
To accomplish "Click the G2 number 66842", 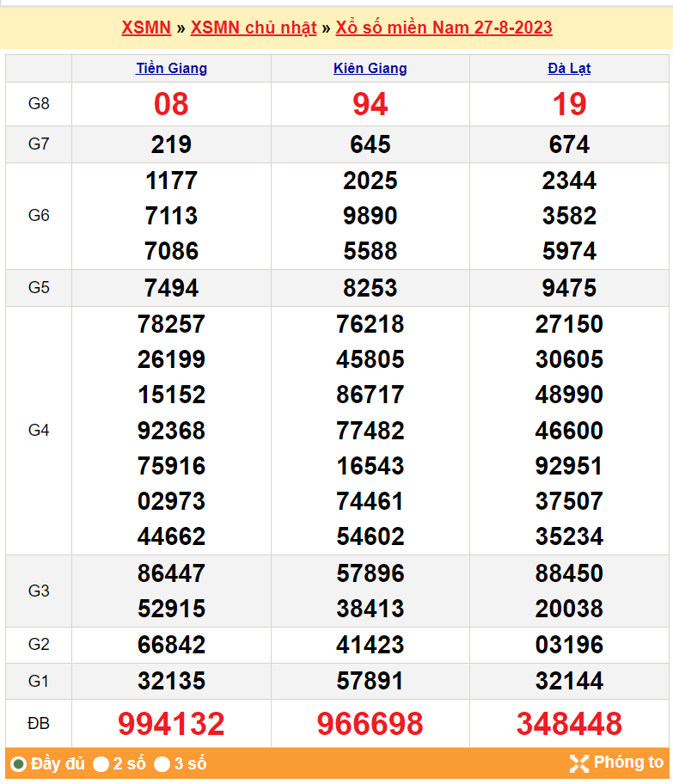I will coord(171,646).
